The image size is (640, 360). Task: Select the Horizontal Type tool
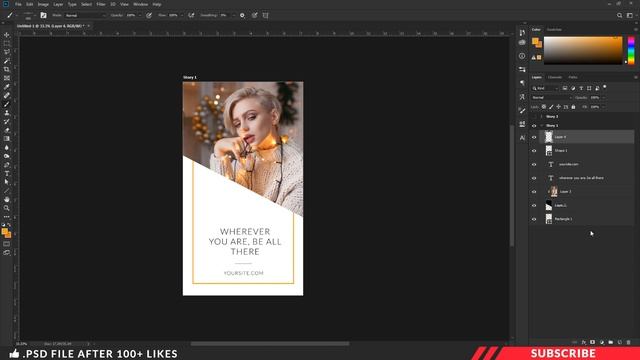point(7,173)
